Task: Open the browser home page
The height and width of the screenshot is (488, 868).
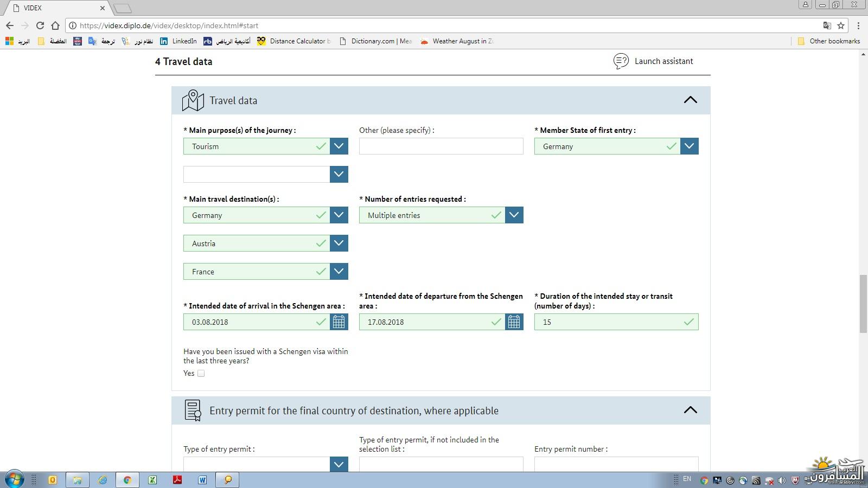Action: point(55,25)
